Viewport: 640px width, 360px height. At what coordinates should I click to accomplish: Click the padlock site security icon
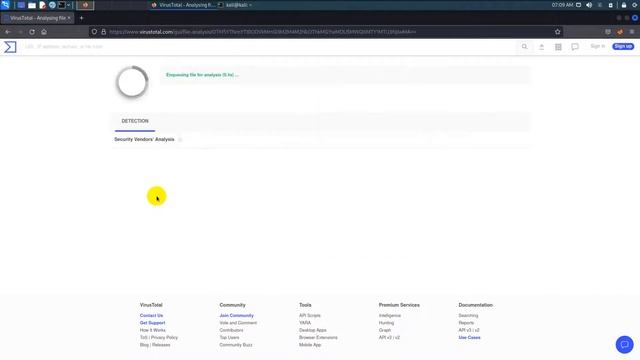tap(104, 32)
